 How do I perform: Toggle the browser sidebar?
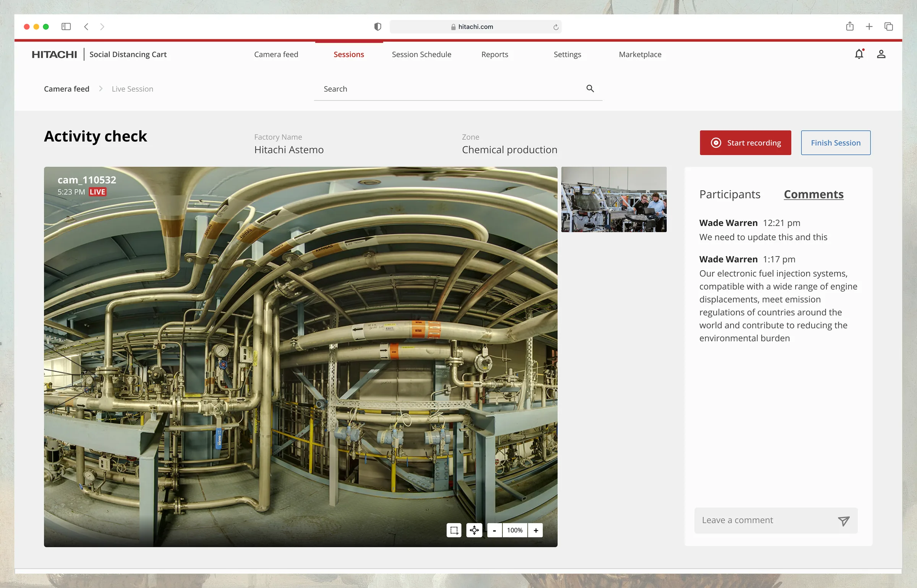(x=66, y=26)
